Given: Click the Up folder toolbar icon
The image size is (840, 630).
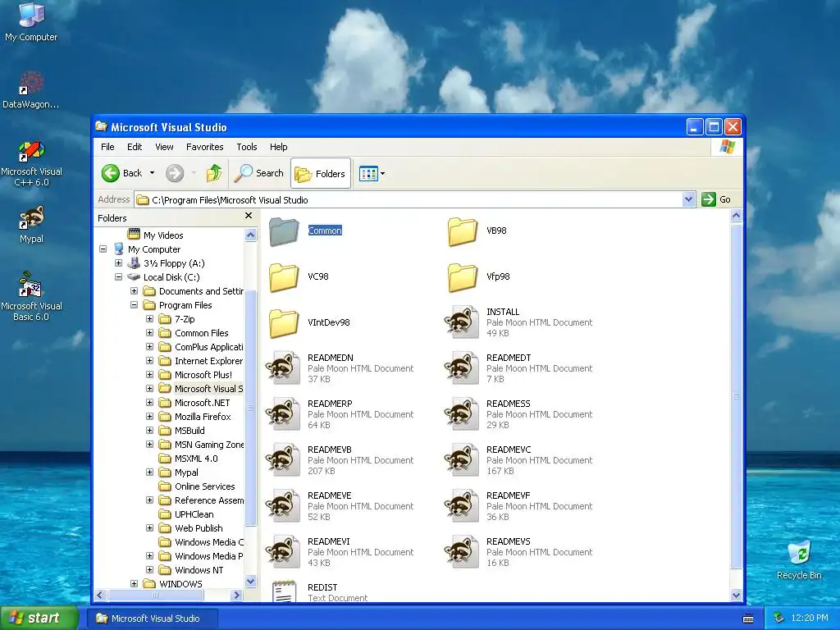Looking at the screenshot, I should (x=214, y=173).
